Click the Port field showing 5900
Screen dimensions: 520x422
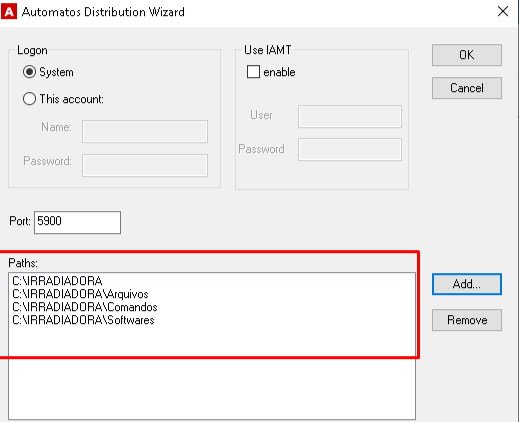tap(77, 222)
